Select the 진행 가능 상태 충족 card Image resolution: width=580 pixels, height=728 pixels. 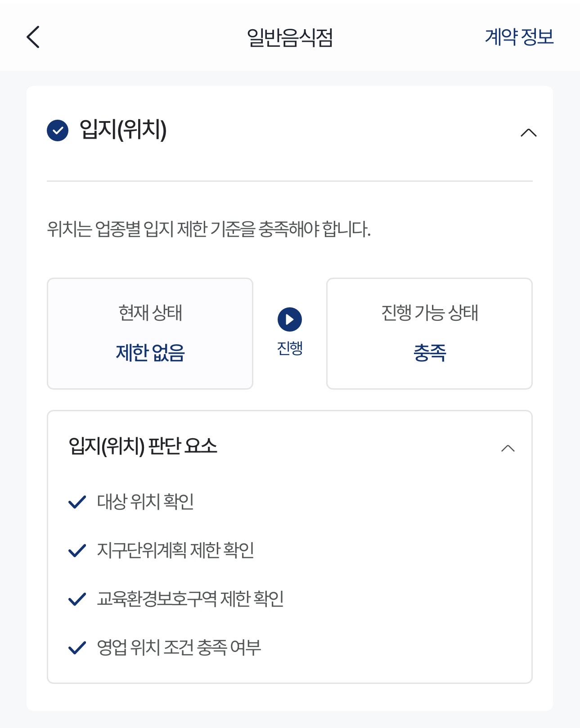[x=429, y=333]
